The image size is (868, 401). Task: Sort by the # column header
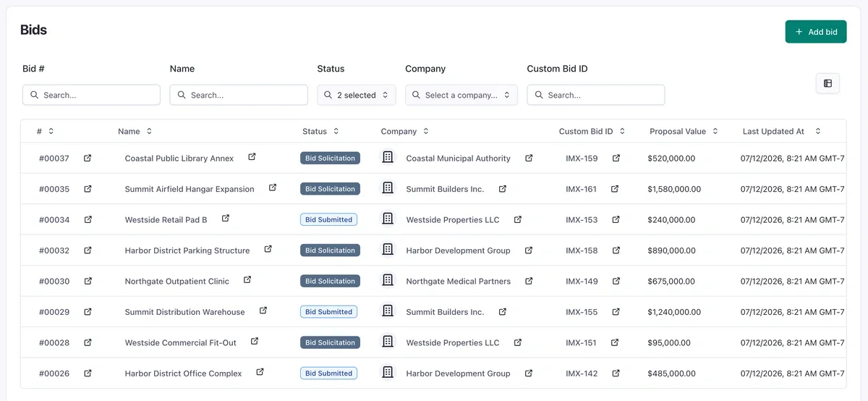(x=46, y=131)
